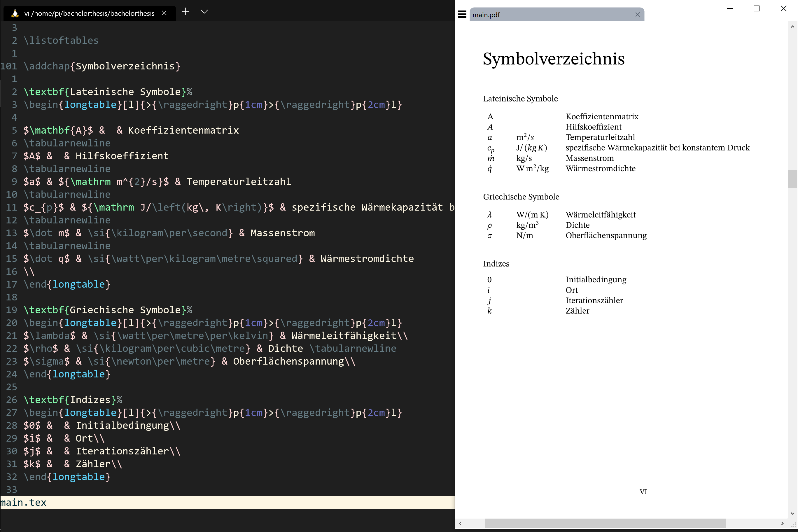
Task: Click the vertical scrollbar thumb in PDF
Action: click(792, 179)
